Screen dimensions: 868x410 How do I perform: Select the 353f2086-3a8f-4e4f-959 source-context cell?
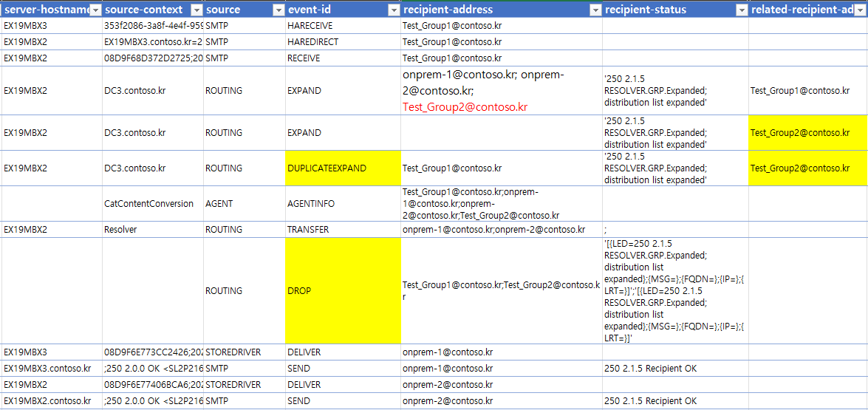tap(153, 26)
